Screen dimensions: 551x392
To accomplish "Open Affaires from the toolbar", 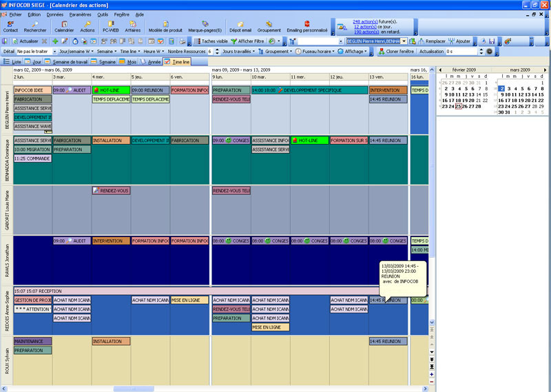I will [133, 26].
